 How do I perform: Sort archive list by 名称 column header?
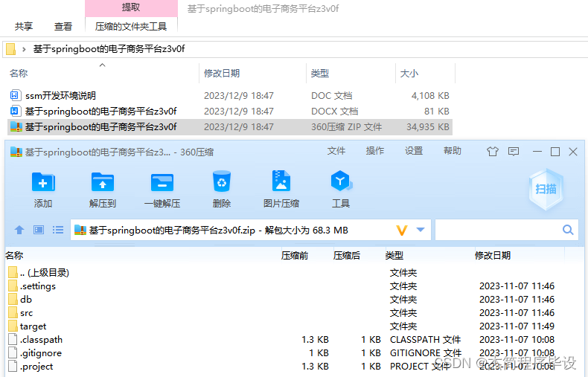click(15, 256)
